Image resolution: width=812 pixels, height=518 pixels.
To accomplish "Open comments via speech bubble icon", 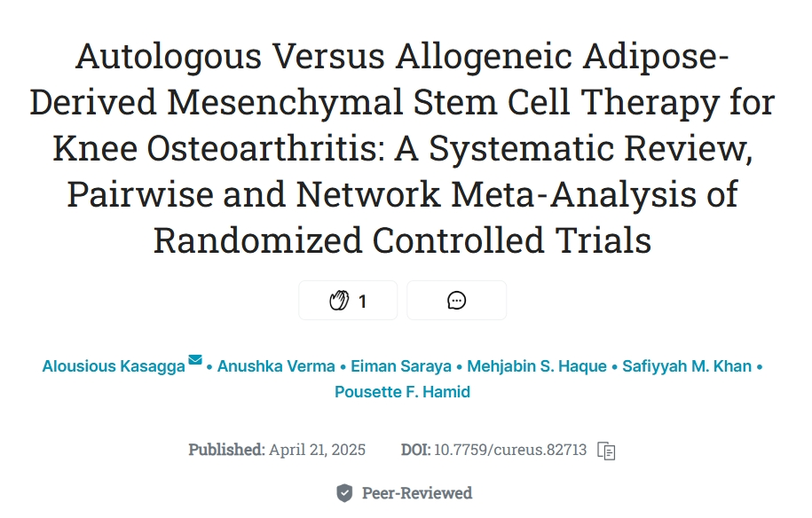I will pyautogui.click(x=456, y=301).
